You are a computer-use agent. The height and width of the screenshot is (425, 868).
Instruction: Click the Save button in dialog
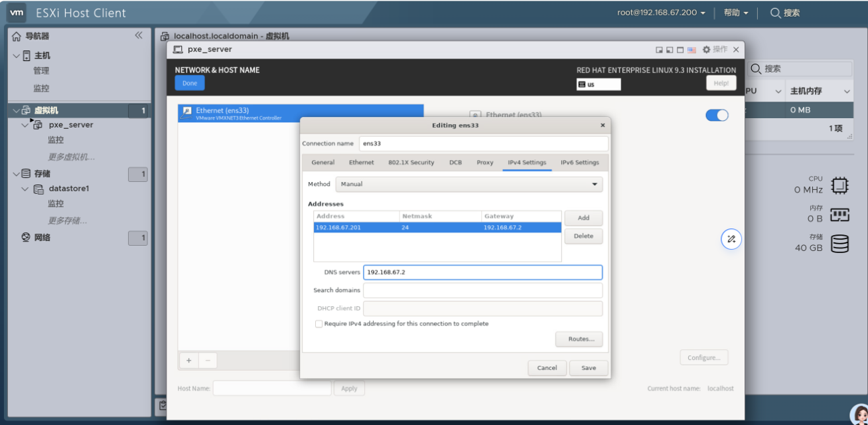point(589,368)
